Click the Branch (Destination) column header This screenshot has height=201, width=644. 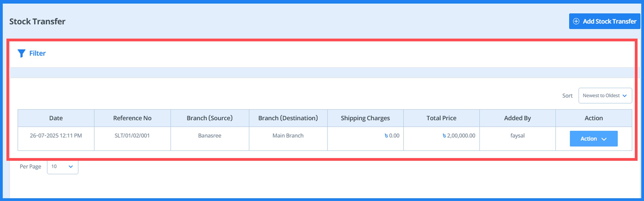(x=288, y=118)
